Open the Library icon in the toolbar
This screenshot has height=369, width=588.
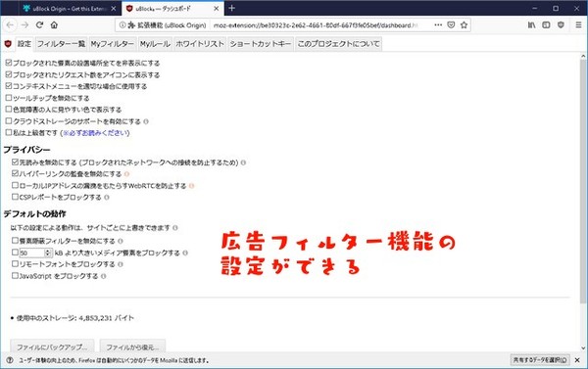point(531,25)
